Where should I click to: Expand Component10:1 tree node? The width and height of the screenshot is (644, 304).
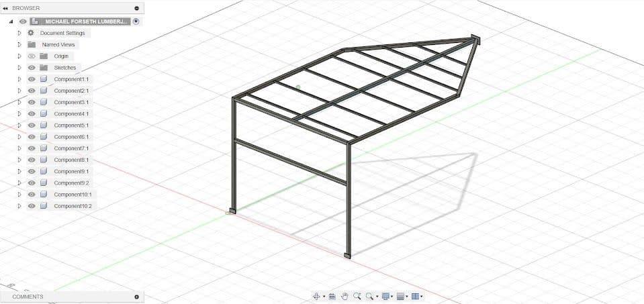(x=19, y=195)
